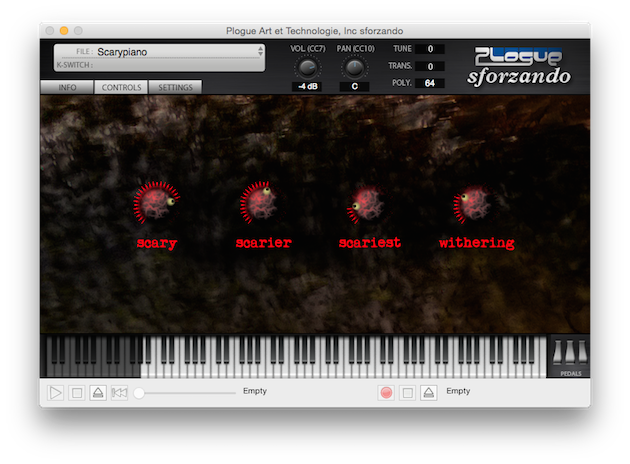Image resolution: width=630 pixels, height=464 pixels.
Task: Click the 'scariest' label text
Action: pyautogui.click(x=370, y=243)
